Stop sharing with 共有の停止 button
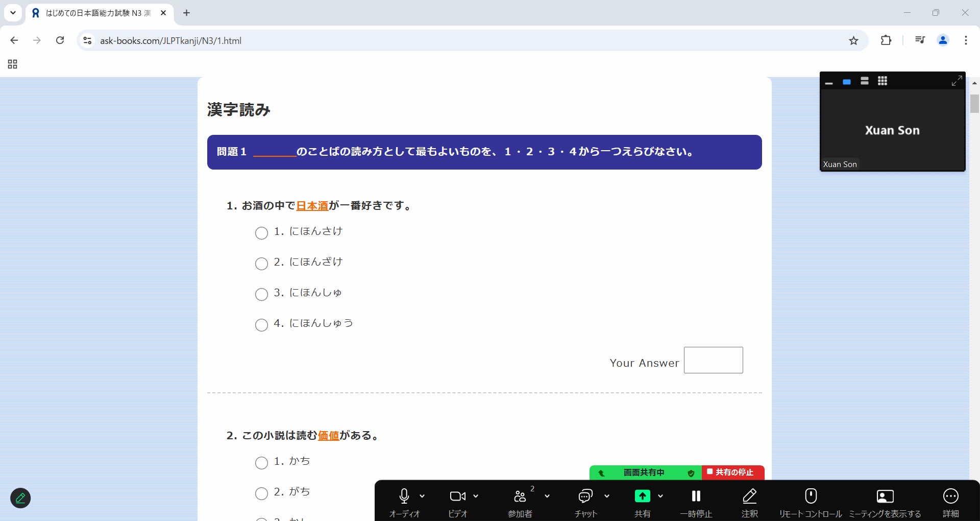Screen dimensions: 980x521 (x=733, y=472)
